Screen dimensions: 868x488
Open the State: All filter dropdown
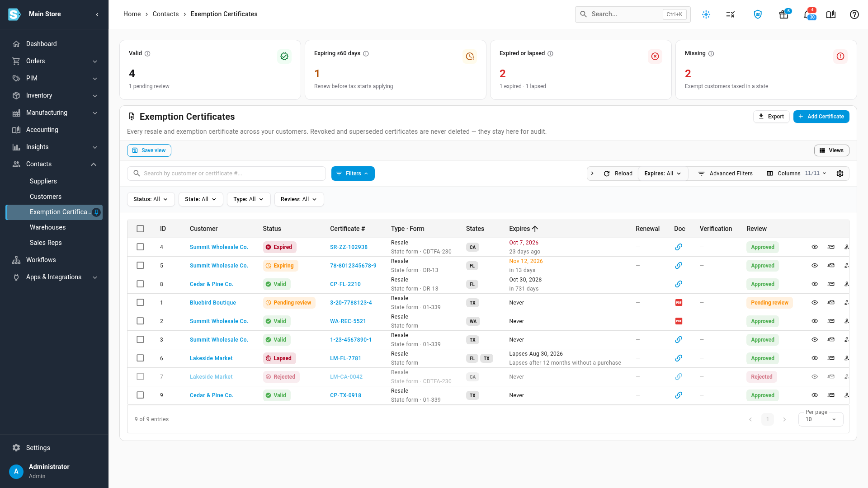(201, 199)
